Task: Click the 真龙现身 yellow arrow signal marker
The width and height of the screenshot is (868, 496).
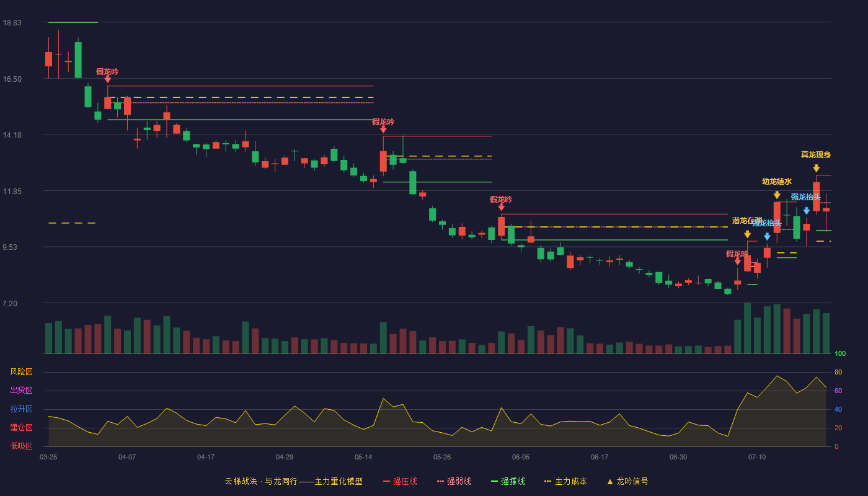Action: [816, 168]
